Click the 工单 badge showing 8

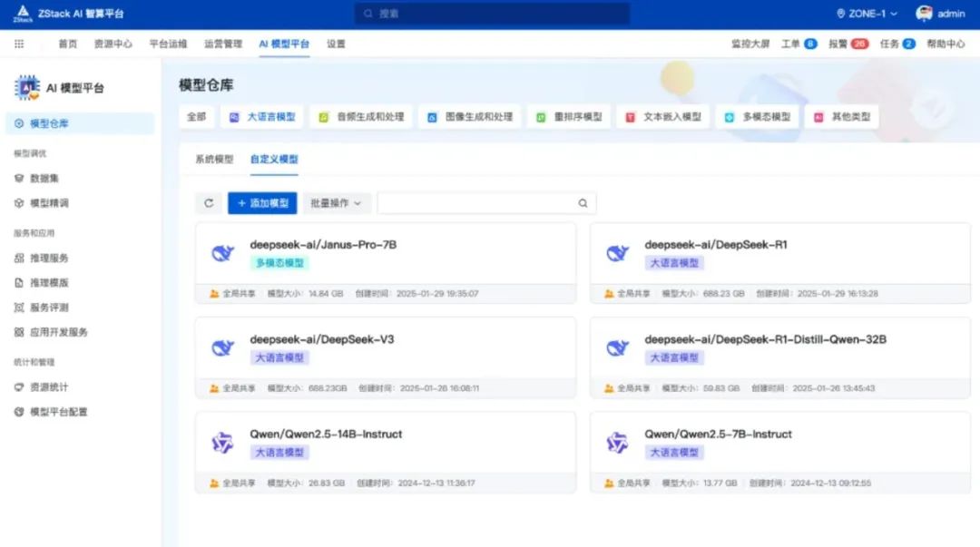point(809,44)
